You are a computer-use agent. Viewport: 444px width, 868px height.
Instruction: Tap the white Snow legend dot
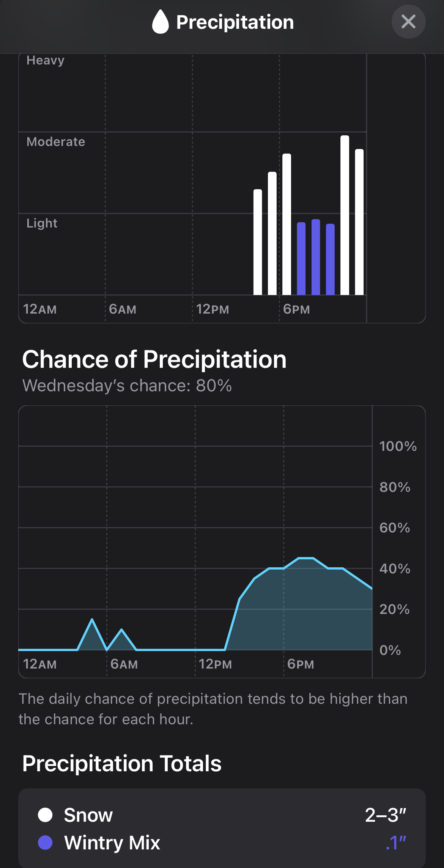click(x=45, y=815)
